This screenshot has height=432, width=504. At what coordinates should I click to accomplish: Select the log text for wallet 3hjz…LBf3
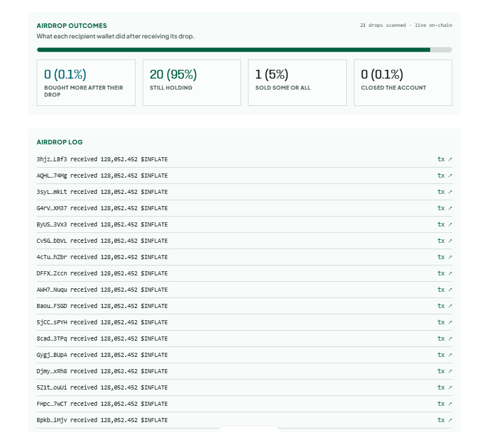click(x=102, y=159)
